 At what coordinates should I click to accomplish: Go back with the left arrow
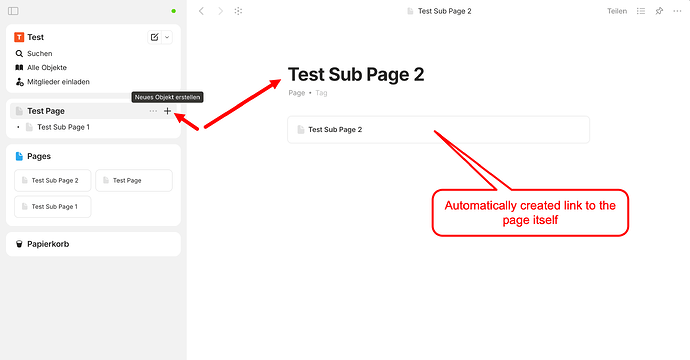[x=201, y=11]
